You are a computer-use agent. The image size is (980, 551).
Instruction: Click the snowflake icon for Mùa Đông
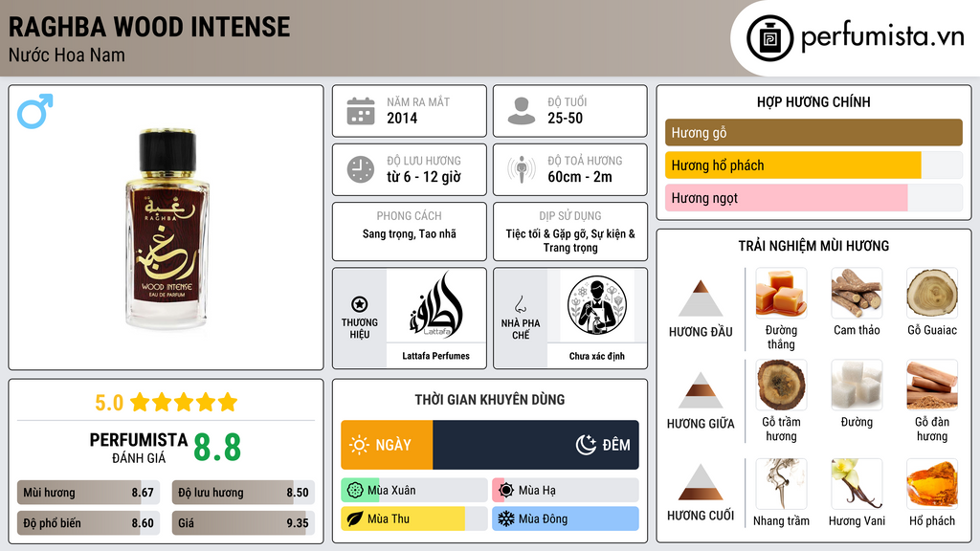point(506,519)
